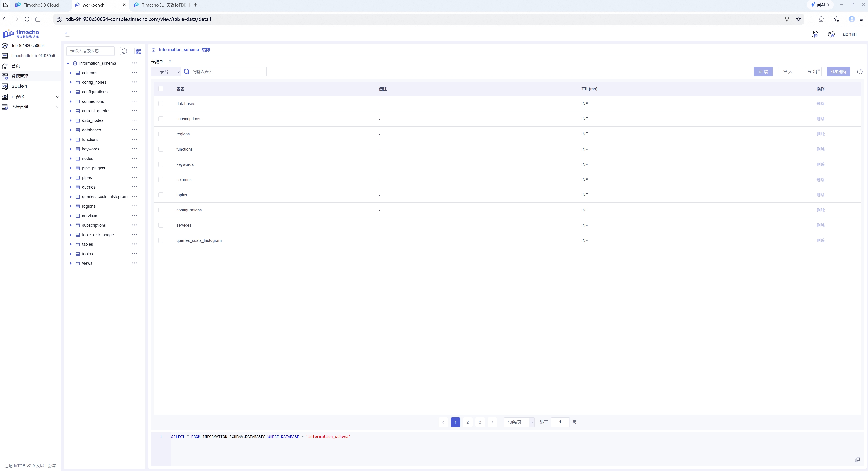The width and height of the screenshot is (868, 471).
Task: Open the 10条/页 page size dropdown
Action: coord(519,422)
